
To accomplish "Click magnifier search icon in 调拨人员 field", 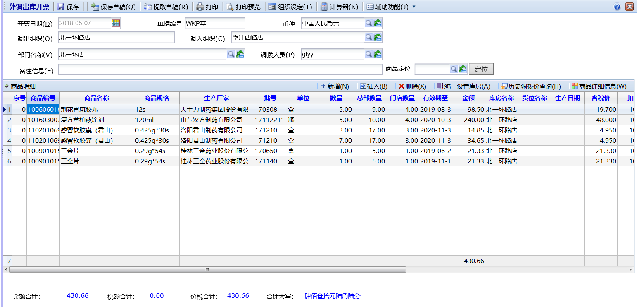I will tap(368, 54).
